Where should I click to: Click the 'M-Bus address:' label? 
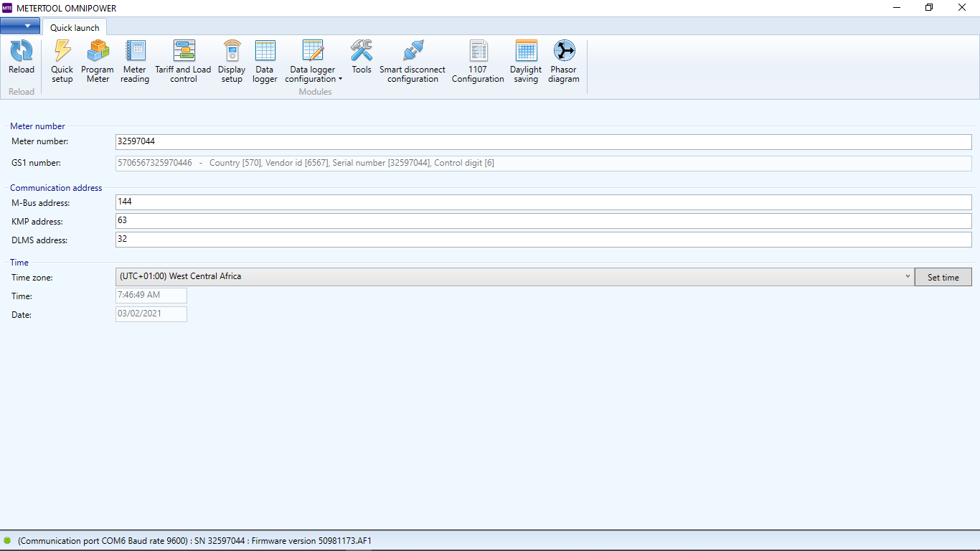pyautogui.click(x=41, y=203)
